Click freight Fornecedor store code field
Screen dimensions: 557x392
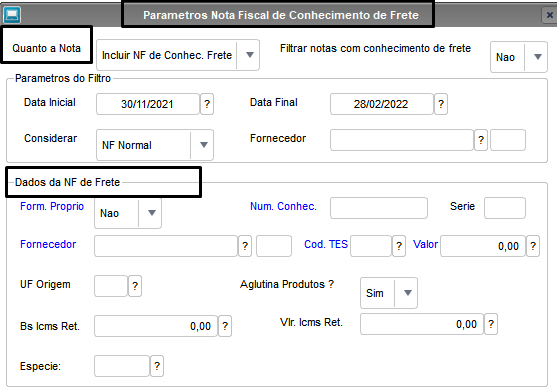pos(274,246)
